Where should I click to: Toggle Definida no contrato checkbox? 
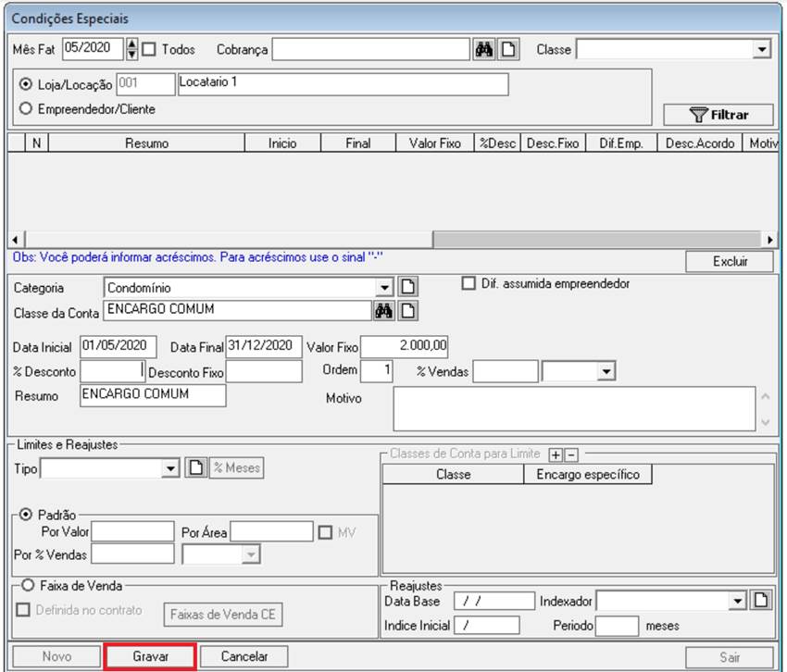tap(23, 610)
